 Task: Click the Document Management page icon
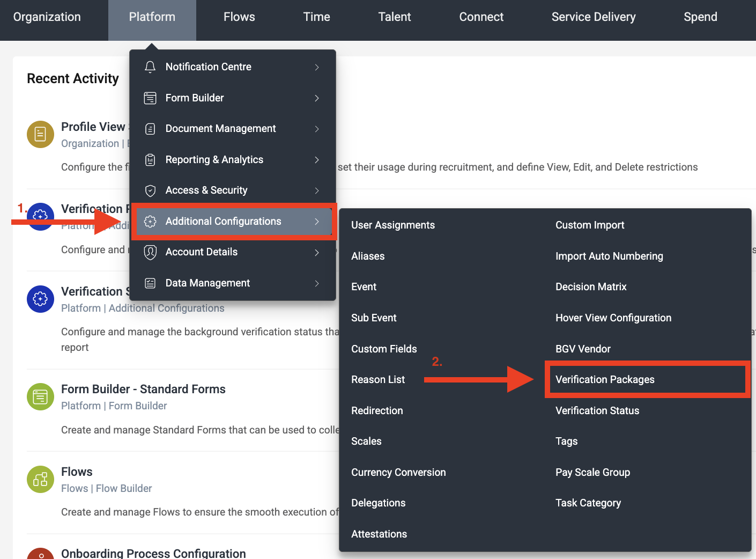(150, 129)
